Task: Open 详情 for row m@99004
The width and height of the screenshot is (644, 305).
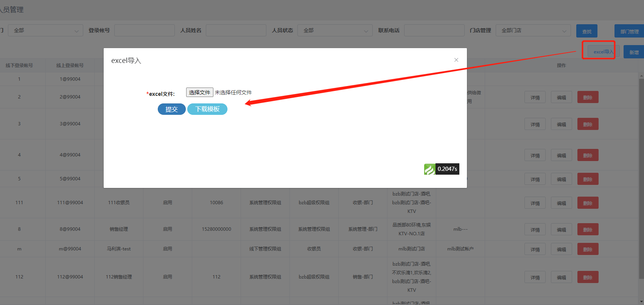Action: click(x=535, y=249)
